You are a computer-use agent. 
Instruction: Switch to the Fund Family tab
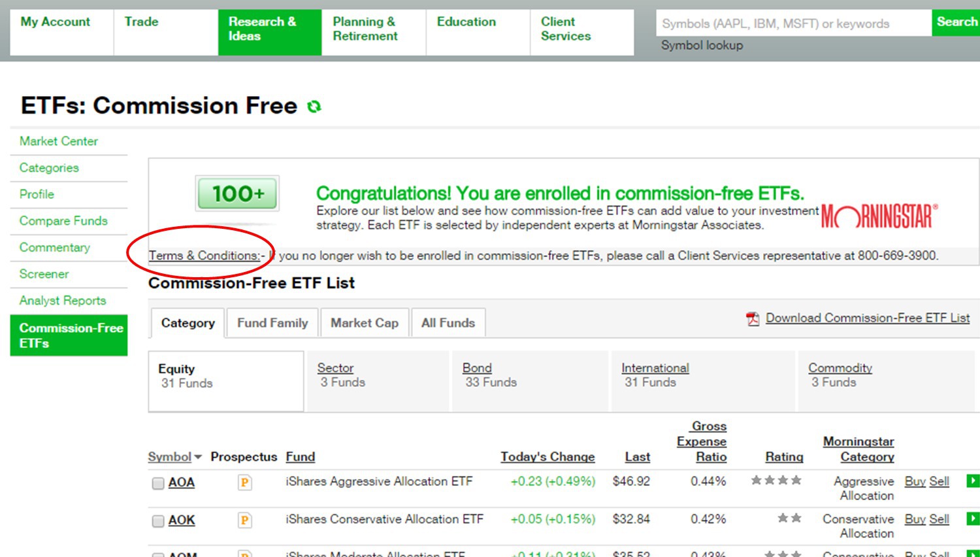point(272,323)
